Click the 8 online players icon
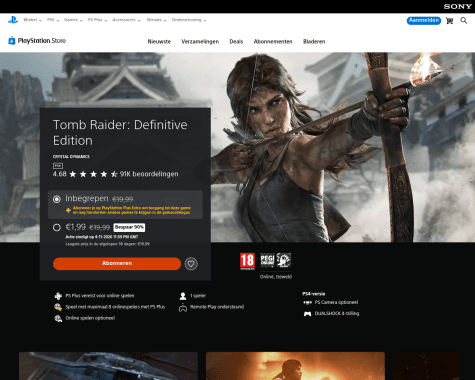This screenshot has width=475, height=380. 58,307
